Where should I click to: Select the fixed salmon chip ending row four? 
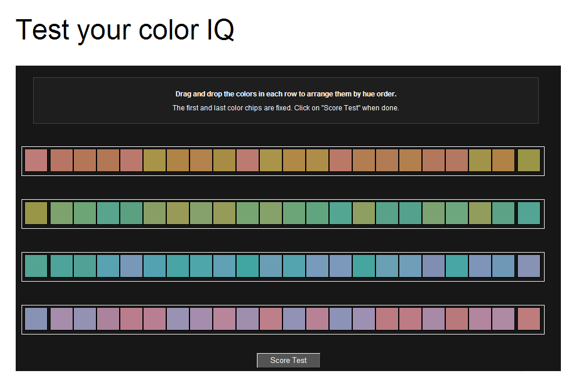[529, 319]
